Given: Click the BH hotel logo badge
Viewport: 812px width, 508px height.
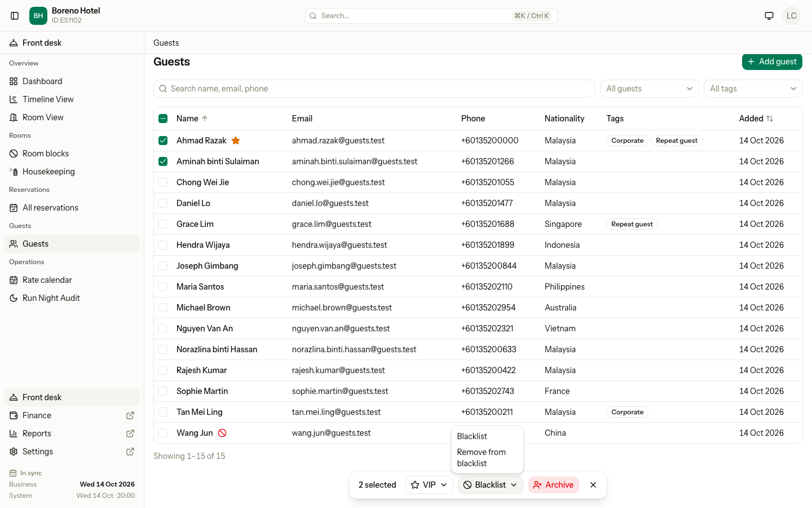Looking at the screenshot, I should (38, 16).
